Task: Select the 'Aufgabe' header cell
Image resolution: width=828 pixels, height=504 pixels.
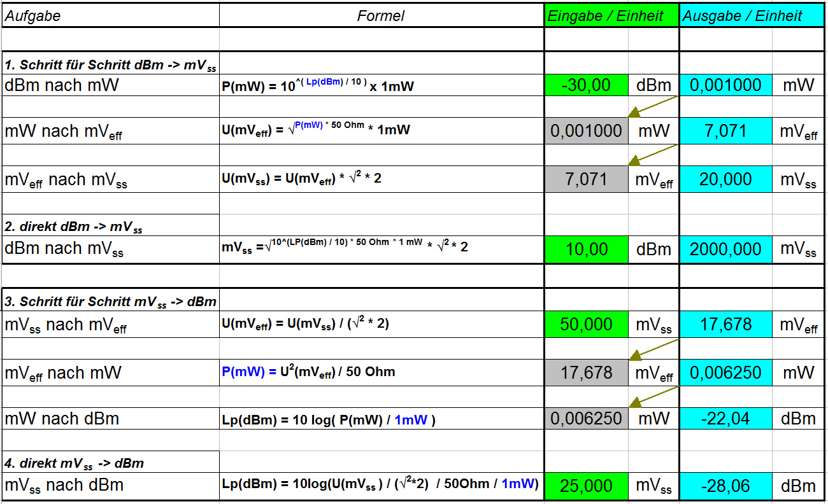Action: pos(111,16)
